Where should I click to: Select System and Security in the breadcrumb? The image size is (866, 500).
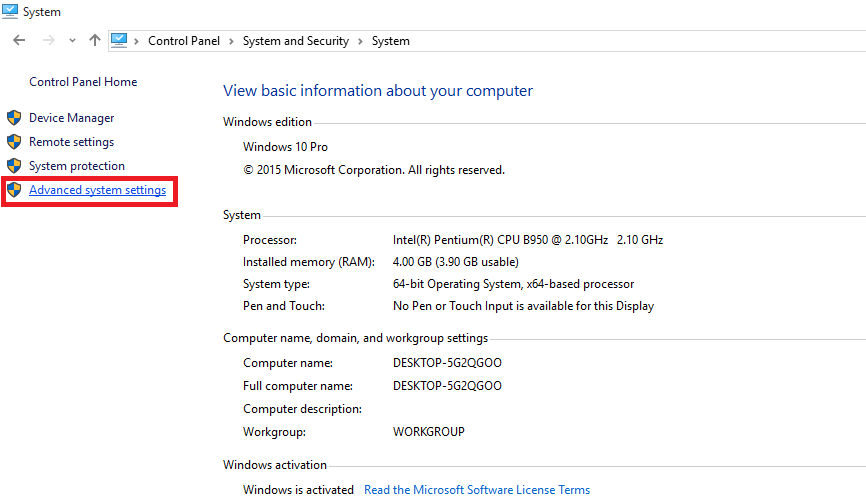295,41
